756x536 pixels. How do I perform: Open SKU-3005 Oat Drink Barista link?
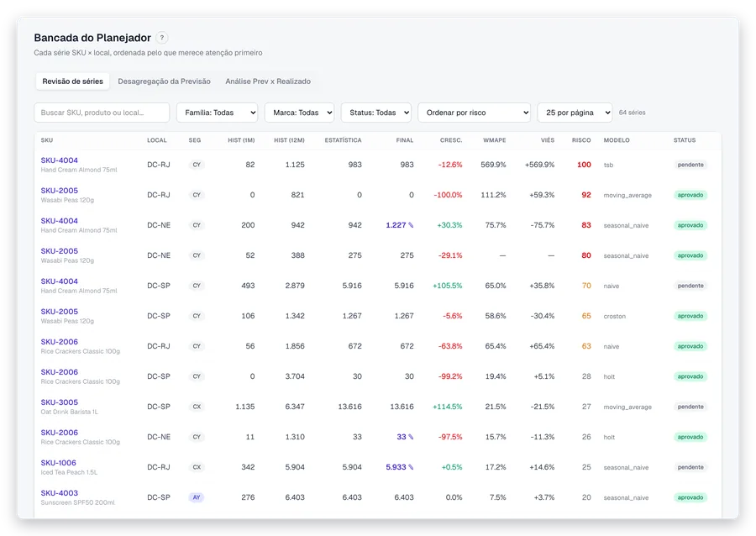tap(60, 402)
